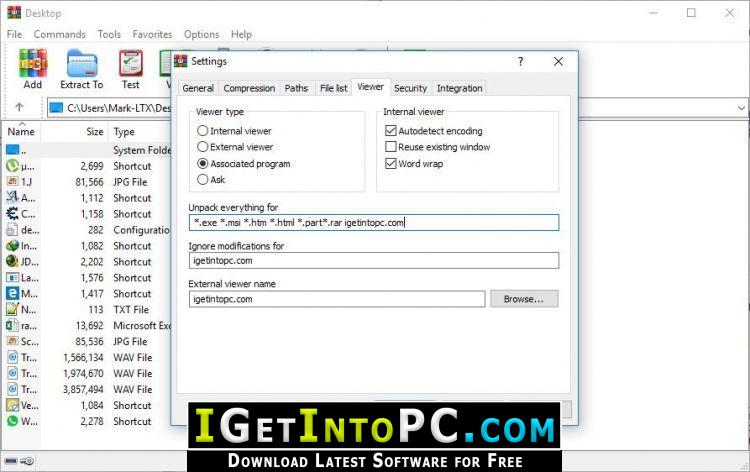Select the Internal viewer radio option
Screen dimensions: 750x472
(x=203, y=131)
